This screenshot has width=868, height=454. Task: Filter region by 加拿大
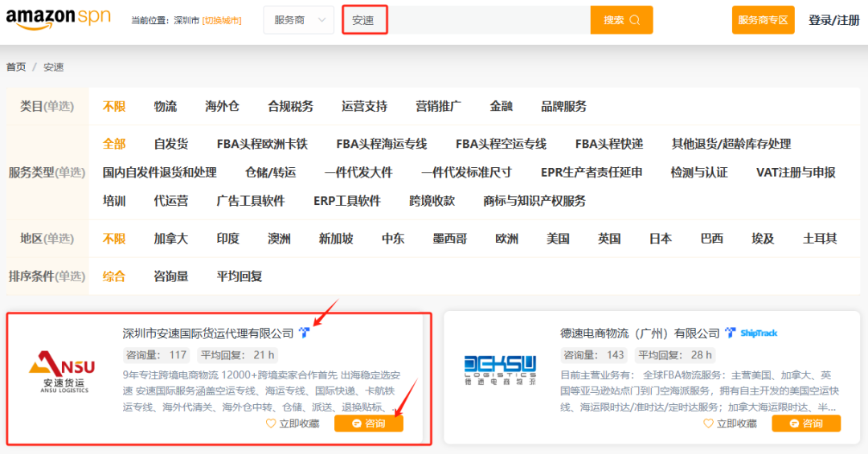click(171, 239)
